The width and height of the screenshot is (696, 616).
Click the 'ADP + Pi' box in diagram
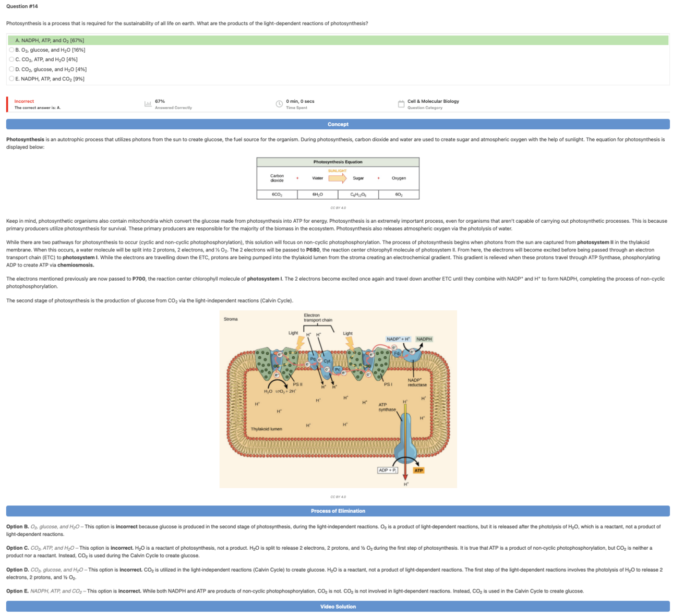coord(388,470)
